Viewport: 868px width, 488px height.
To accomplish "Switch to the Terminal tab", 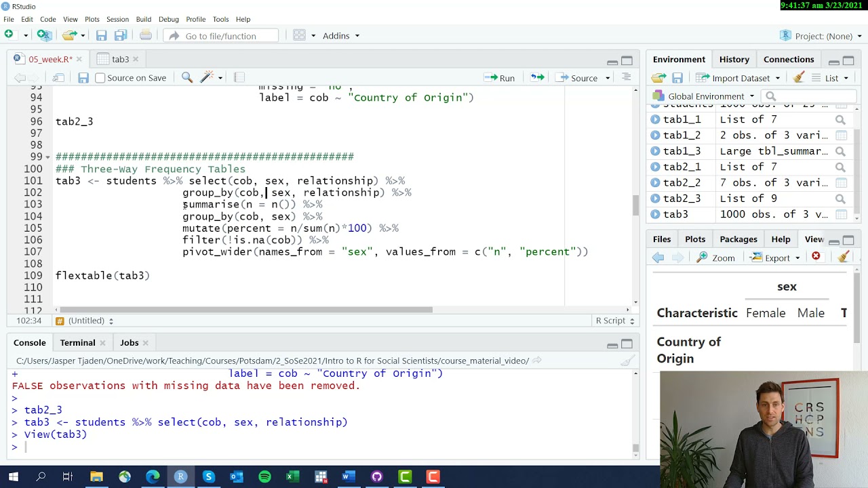I will (77, 343).
